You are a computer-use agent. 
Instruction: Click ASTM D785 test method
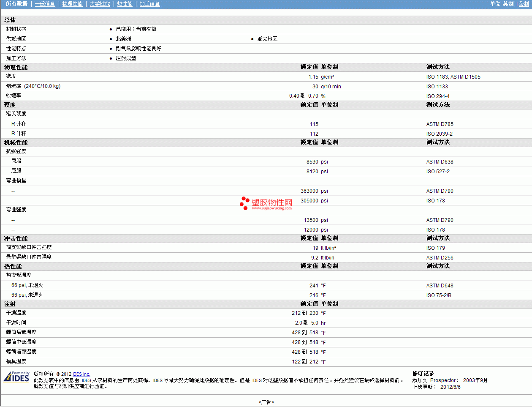pyautogui.click(x=440, y=124)
